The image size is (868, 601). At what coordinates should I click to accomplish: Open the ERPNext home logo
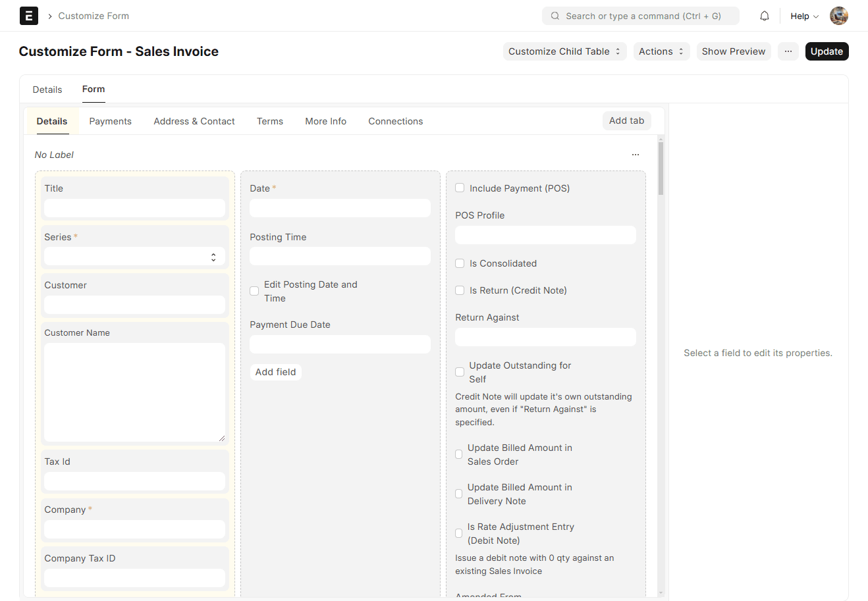(29, 16)
